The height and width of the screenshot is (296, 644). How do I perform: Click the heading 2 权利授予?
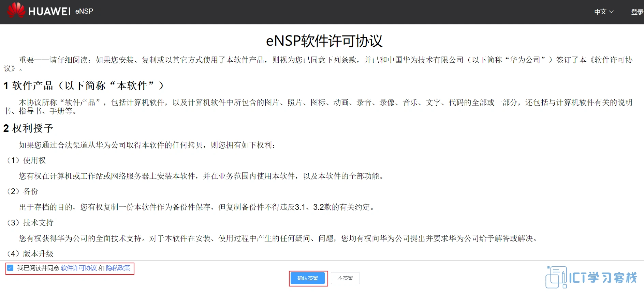28,128
